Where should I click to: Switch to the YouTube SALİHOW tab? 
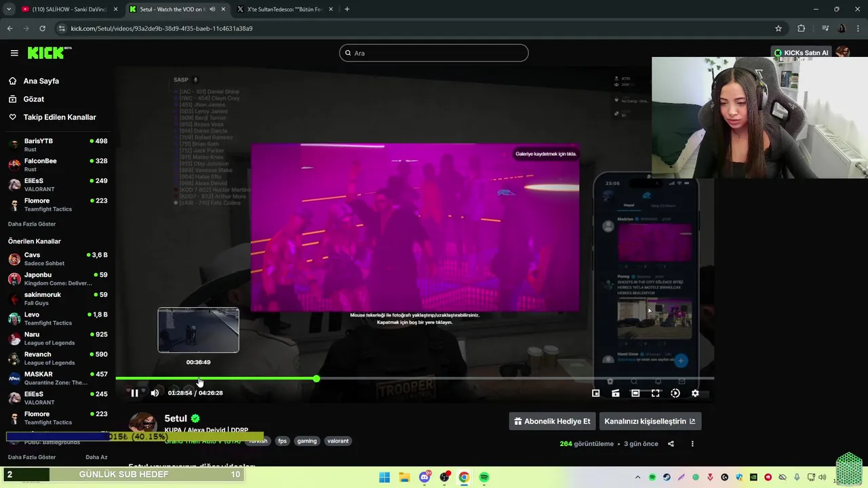point(70,9)
